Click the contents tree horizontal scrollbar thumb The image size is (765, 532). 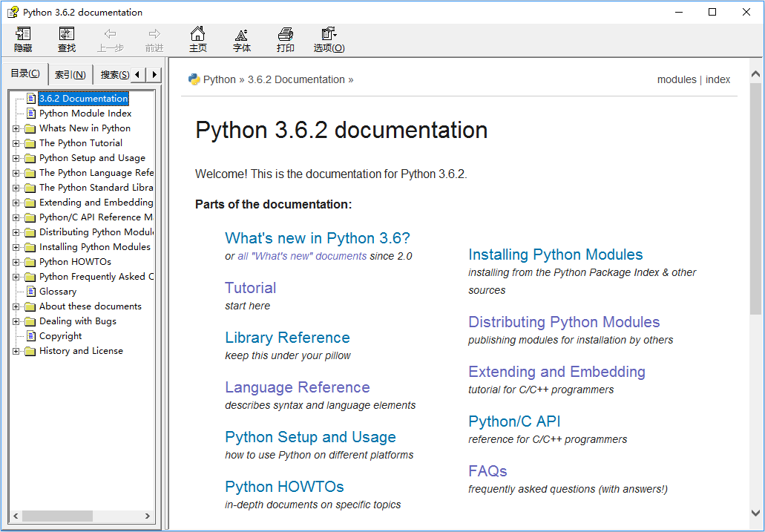tap(57, 516)
